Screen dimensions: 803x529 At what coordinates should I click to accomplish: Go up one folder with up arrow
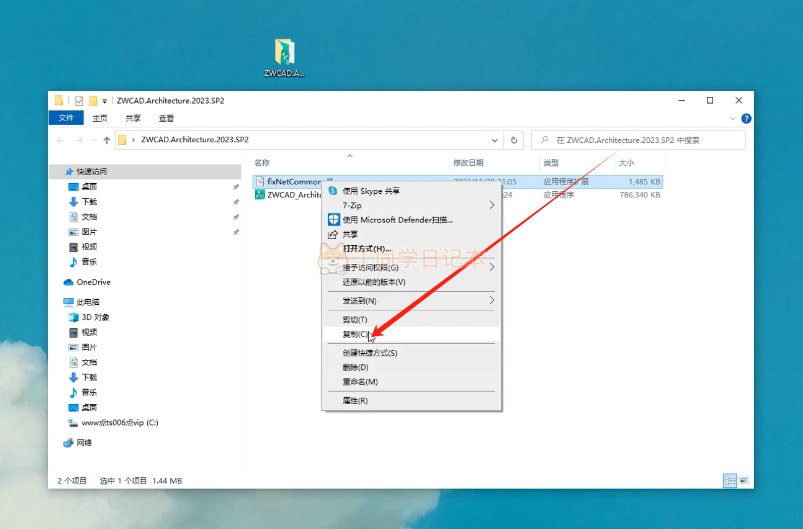point(107,140)
